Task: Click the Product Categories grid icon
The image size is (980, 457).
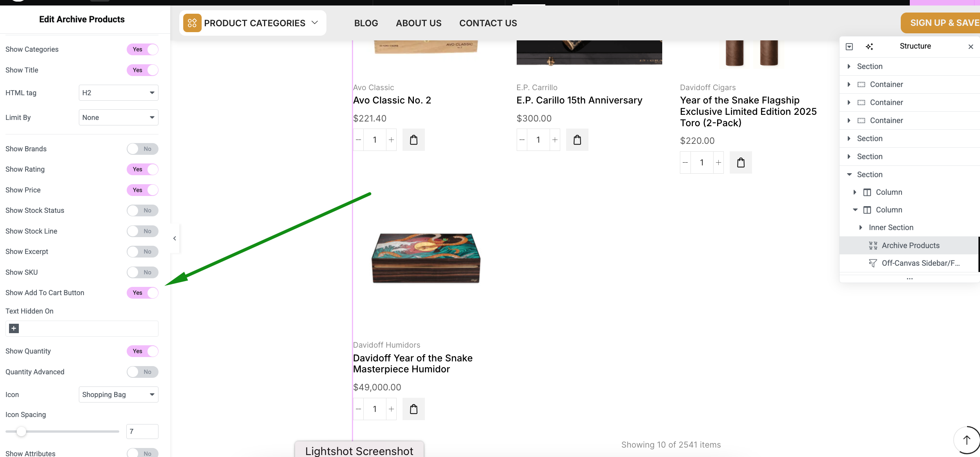Action: click(192, 23)
